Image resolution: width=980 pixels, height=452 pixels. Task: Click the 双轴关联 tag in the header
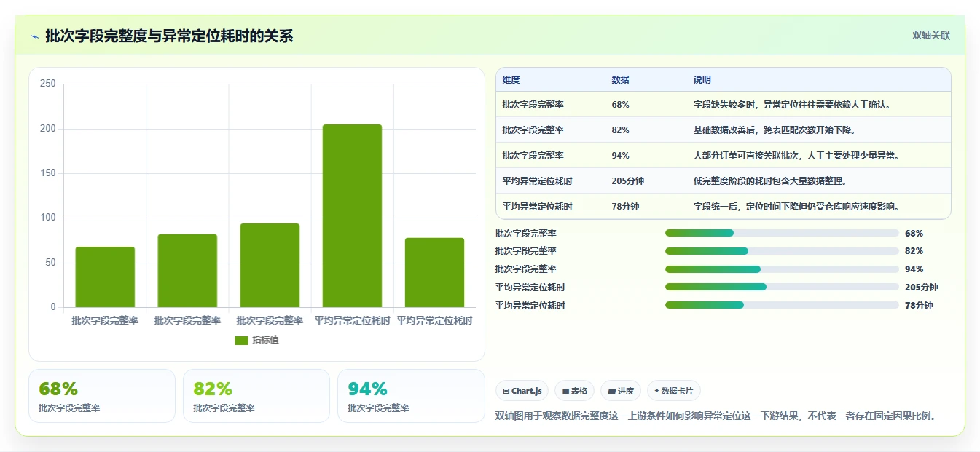click(x=930, y=35)
